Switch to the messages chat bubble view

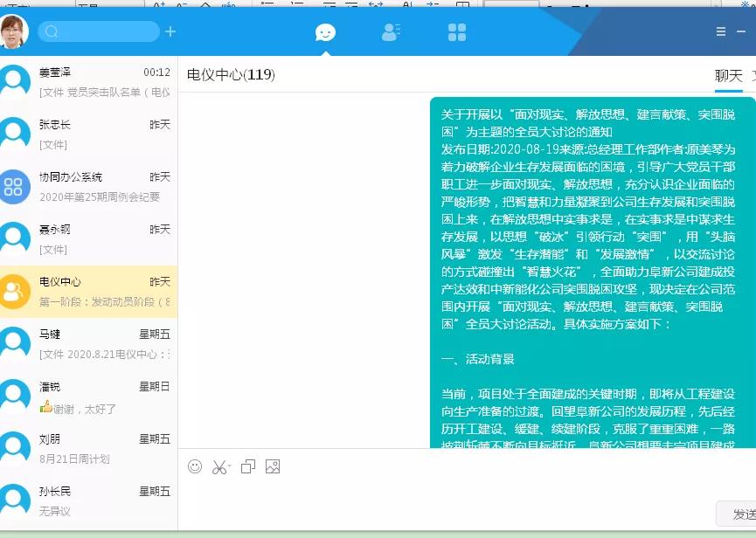click(x=325, y=31)
